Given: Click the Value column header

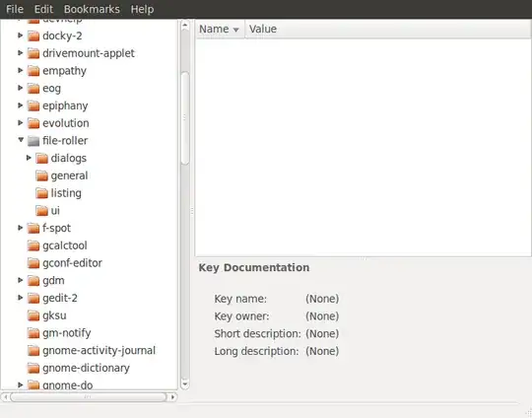Looking at the screenshot, I should tap(388, 30).
